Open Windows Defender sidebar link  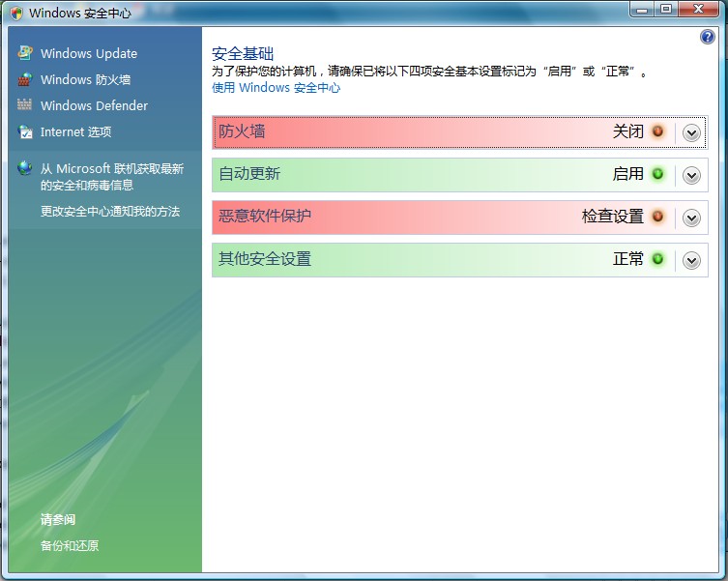94,105
